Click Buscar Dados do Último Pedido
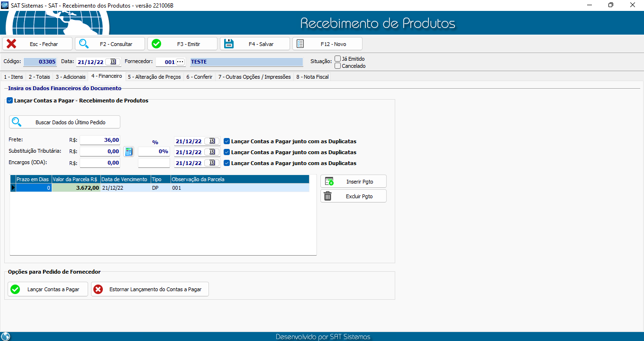644x341 pixels. tap(65, 122)
